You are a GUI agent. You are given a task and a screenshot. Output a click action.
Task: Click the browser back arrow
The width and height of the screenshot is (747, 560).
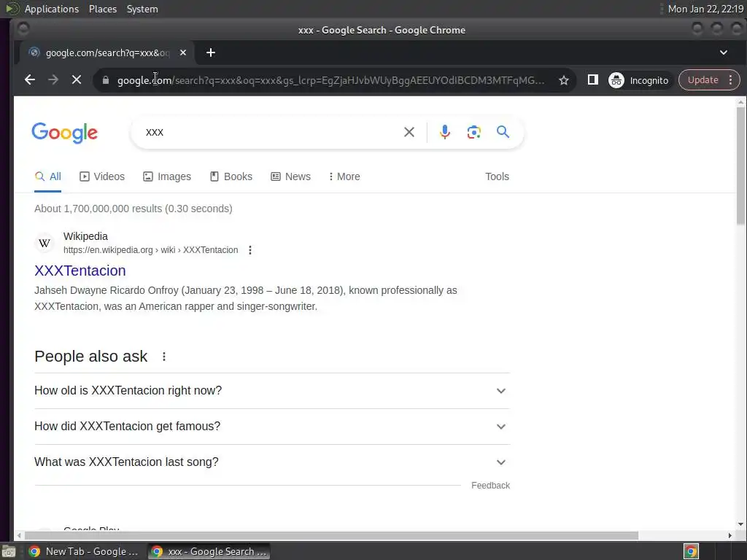click(29, 80)
